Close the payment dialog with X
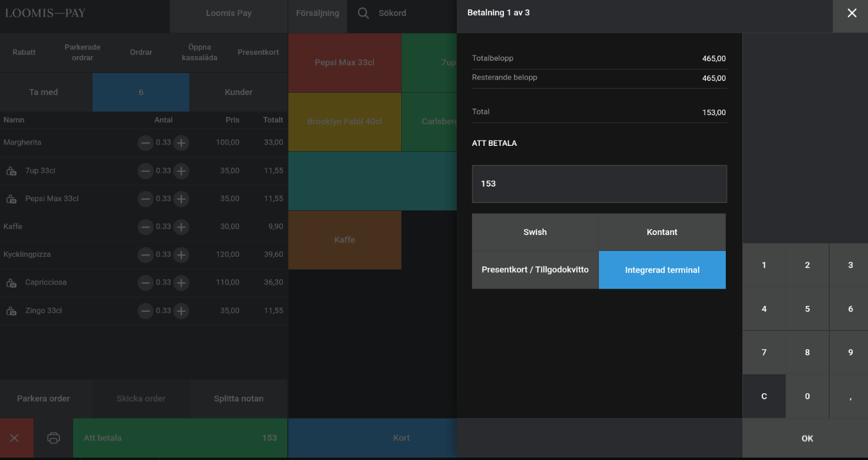This screenshot has width=868, height=460. pos(851,13)
